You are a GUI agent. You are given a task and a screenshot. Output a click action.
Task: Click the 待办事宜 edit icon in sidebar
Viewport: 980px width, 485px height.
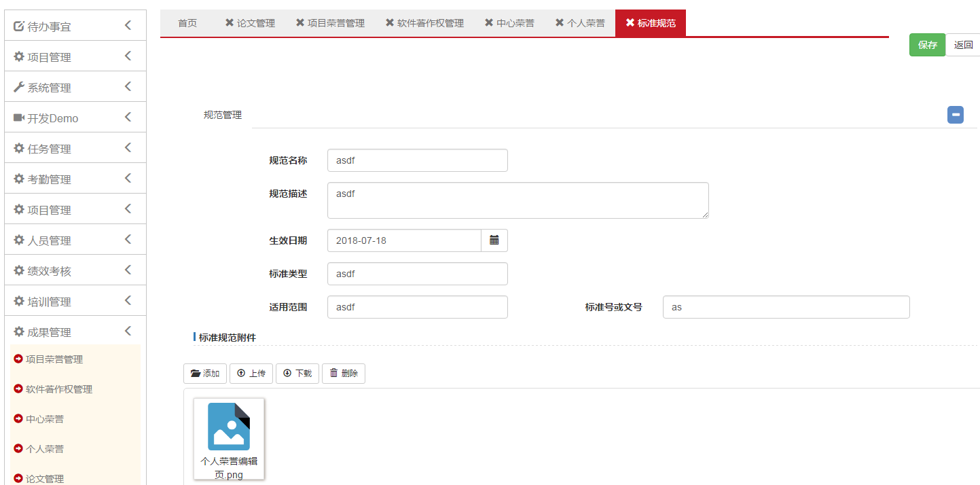coord(19,26)
